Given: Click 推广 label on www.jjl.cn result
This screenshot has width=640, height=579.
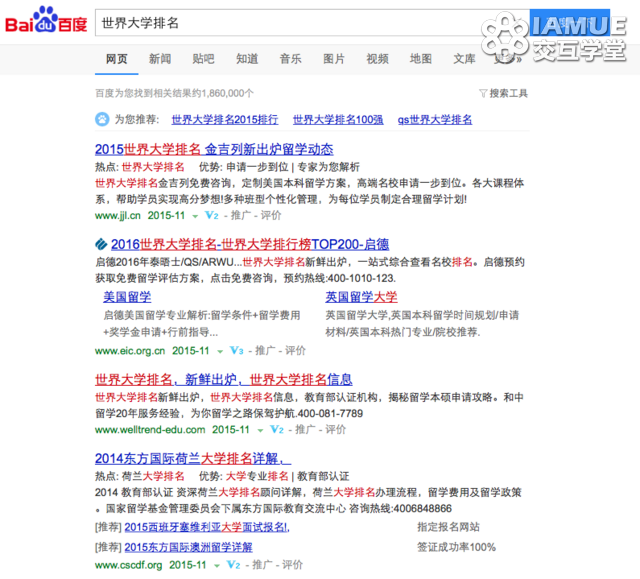Looking at the screenshot, I should point(241,215).
